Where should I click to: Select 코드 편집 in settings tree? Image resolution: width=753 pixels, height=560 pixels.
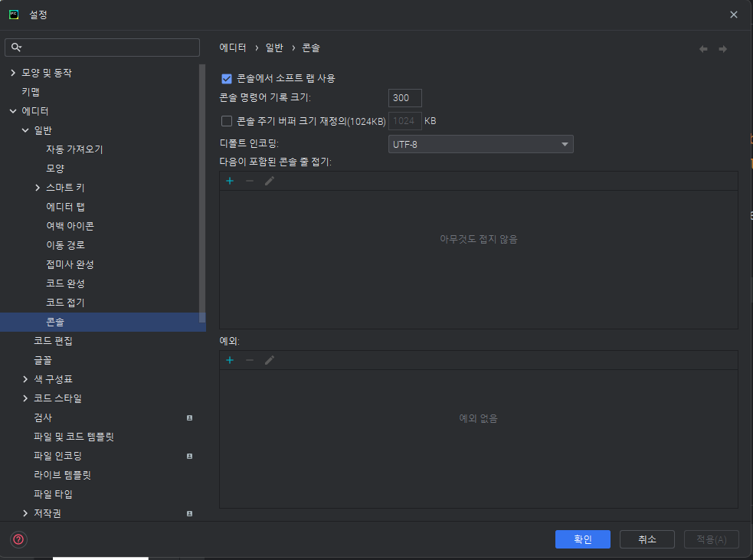click(x=54, y=341)
